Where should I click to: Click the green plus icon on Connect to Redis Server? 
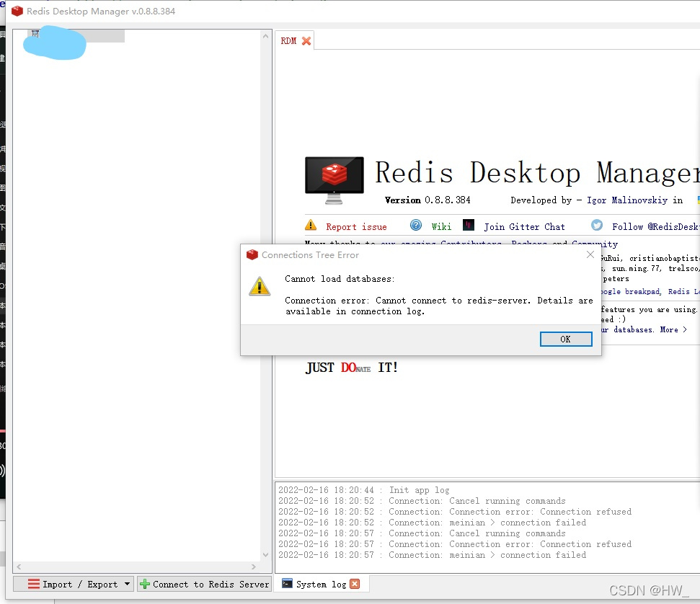(x=146, y=584)
